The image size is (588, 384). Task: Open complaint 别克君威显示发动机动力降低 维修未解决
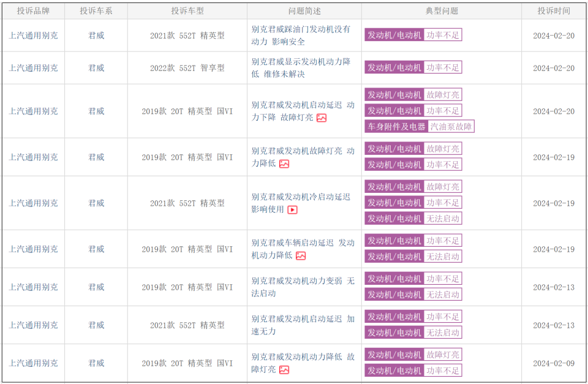[x=301, y=68]
